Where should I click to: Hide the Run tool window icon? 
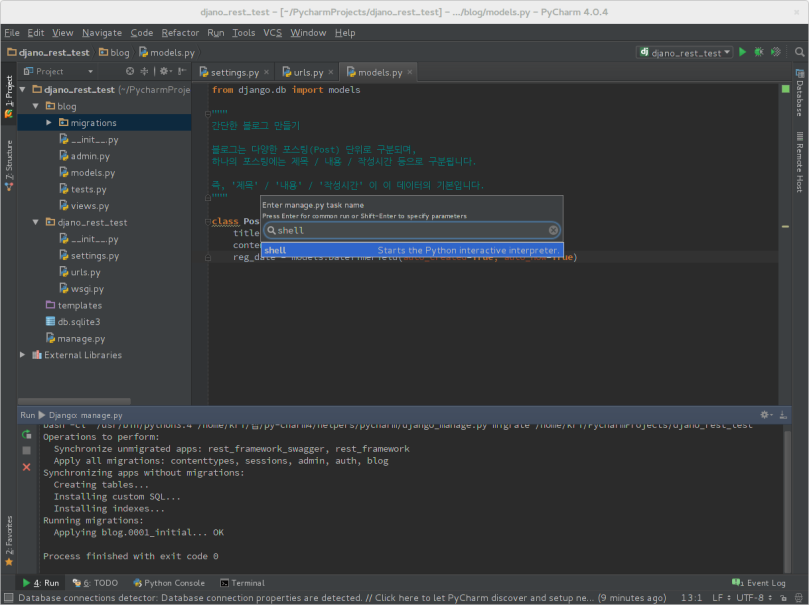pyautogui.click(x=783, y=415)
